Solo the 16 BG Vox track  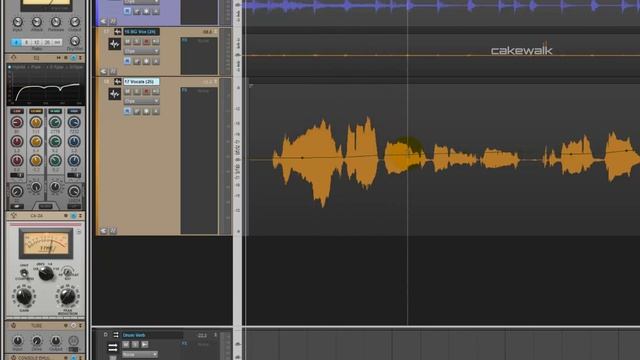137,42
